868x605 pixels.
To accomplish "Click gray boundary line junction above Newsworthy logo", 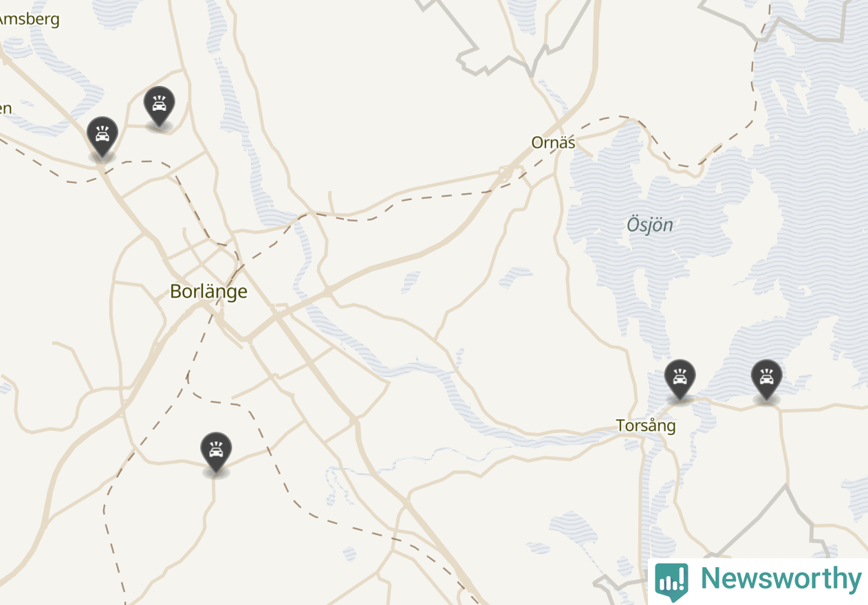I will [x=786, y=485].
